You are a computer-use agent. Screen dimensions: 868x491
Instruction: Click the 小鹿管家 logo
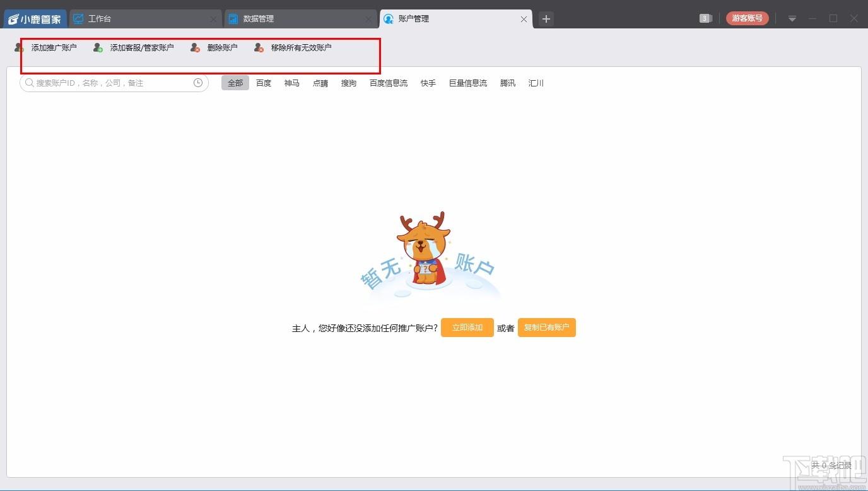[35, 19]
